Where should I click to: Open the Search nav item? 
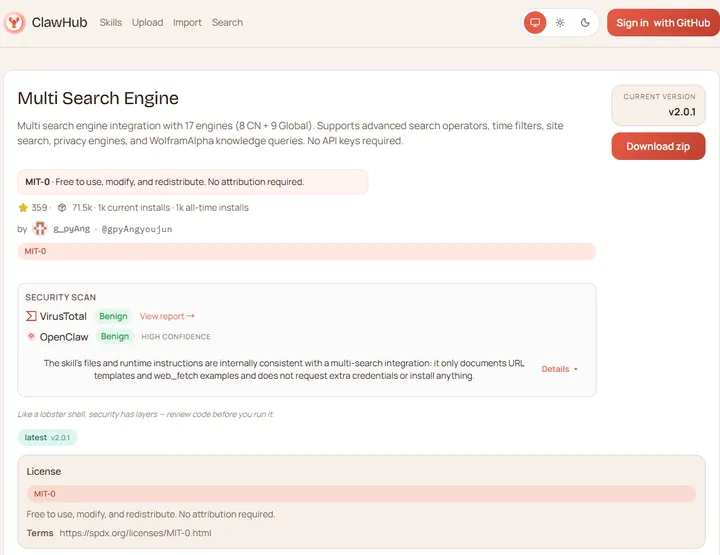pos(227,22)
